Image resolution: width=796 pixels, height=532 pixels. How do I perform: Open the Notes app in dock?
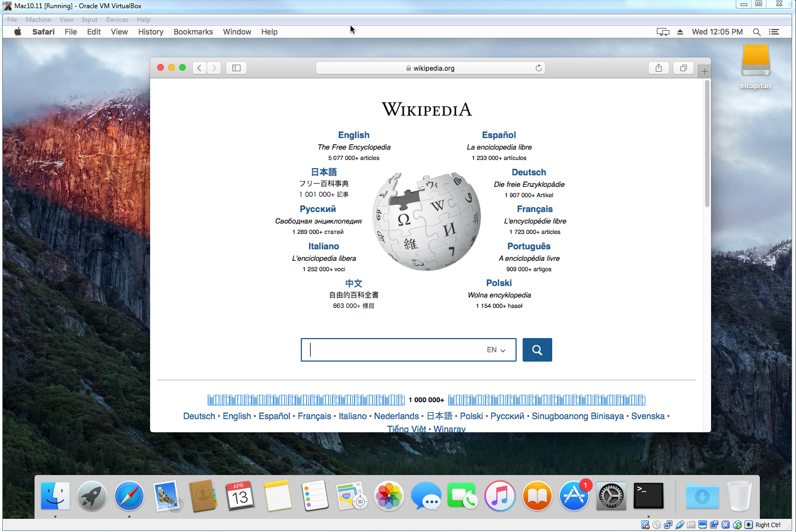point(278,496)
